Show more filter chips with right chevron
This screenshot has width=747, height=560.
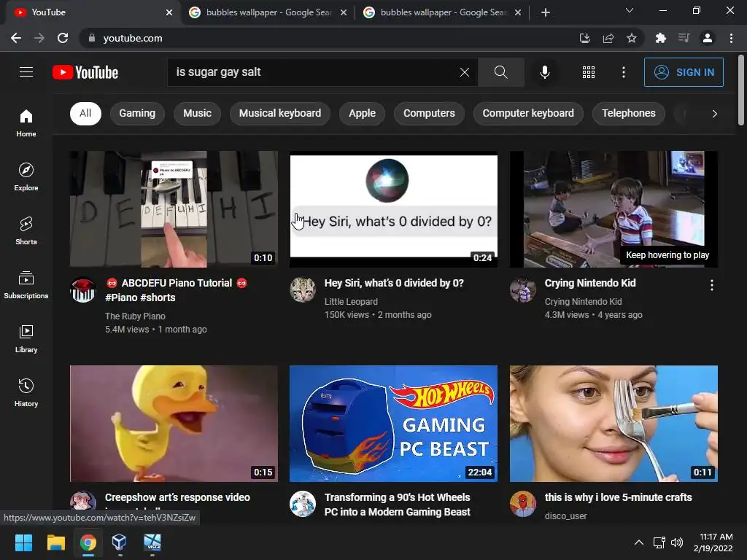(714, 113)
